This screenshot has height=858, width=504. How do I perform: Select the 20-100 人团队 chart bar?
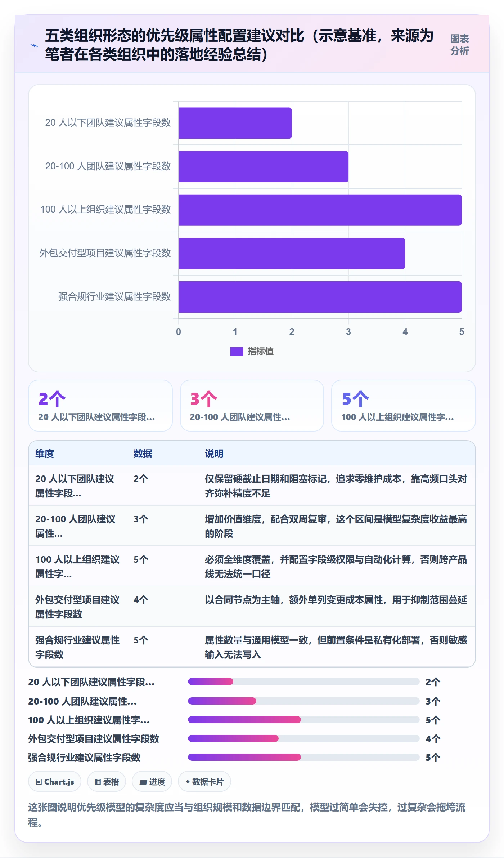pos(264,166)
